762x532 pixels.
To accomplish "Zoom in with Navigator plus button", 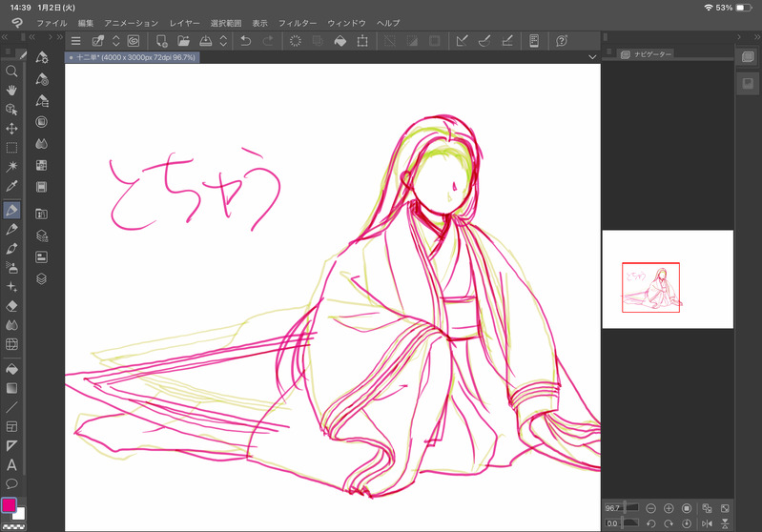I will [x=669, y=508].
